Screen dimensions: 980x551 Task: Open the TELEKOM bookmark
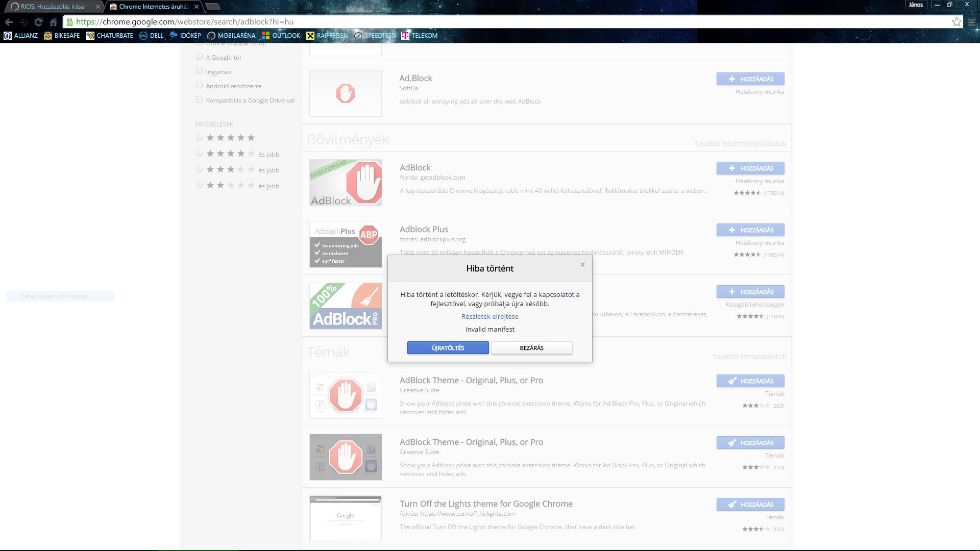(419, 36)
